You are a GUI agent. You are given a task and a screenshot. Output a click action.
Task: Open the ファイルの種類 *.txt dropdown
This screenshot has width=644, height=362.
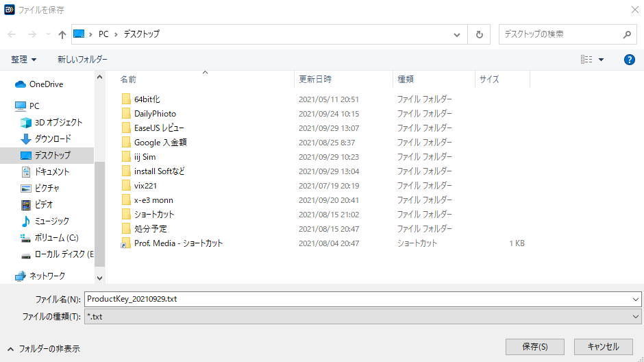pos(362,317)
